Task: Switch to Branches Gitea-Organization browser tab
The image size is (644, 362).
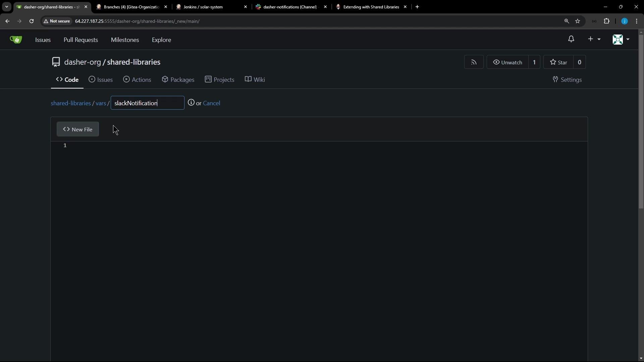Action: [131, 7]
